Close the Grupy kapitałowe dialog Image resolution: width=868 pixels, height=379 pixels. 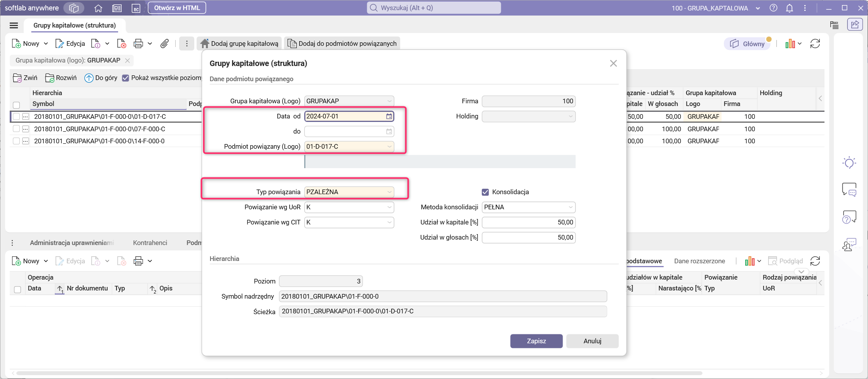click(614, 63)
